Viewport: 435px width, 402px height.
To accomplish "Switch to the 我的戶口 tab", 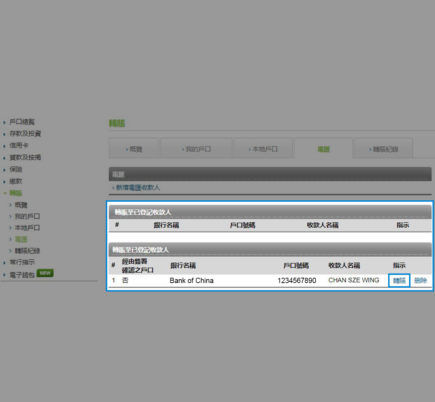I will point(196,149).
